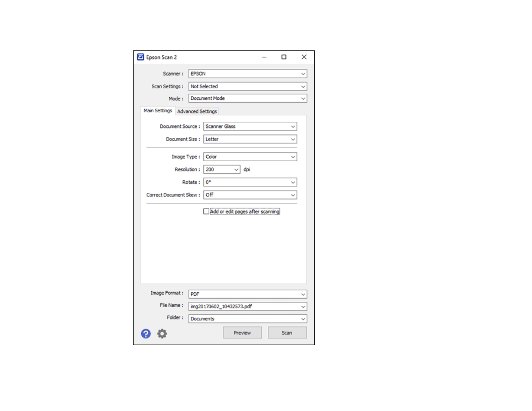Click the Preview button
The width and height of the screenshot is (532, 411).
[x=242, y=333]
